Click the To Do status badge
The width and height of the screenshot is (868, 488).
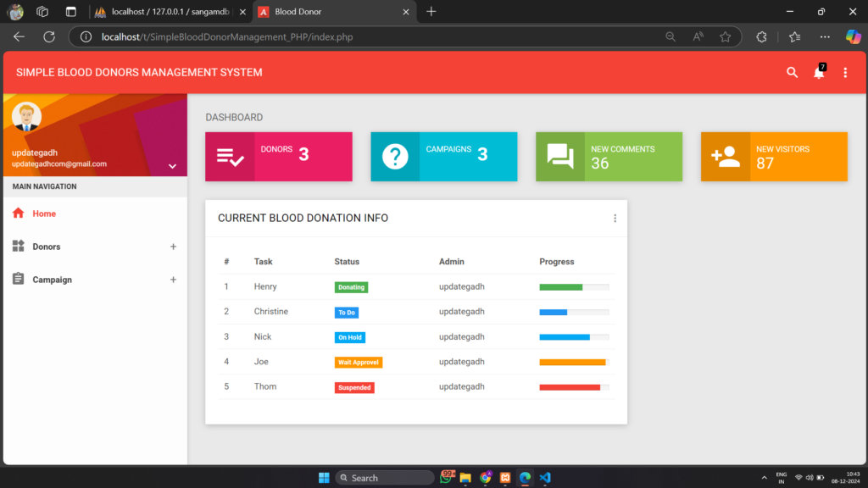click(x=347, y=313)
